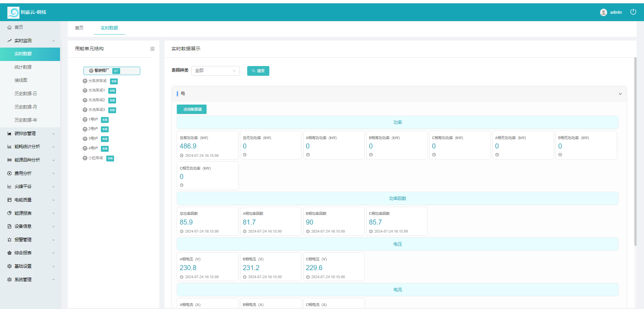This screenshot has width=644, height=309.
Task: Click the 进线断路器 button
Action: point(192,109)
